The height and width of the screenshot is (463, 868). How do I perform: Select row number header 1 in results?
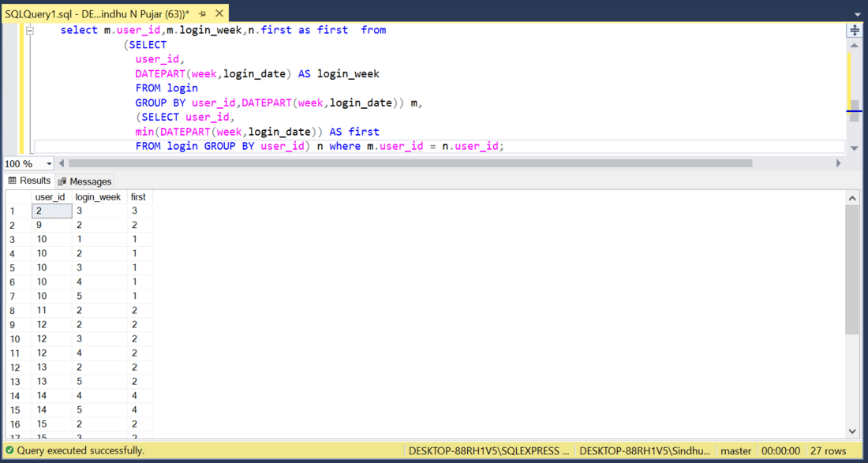19,211
